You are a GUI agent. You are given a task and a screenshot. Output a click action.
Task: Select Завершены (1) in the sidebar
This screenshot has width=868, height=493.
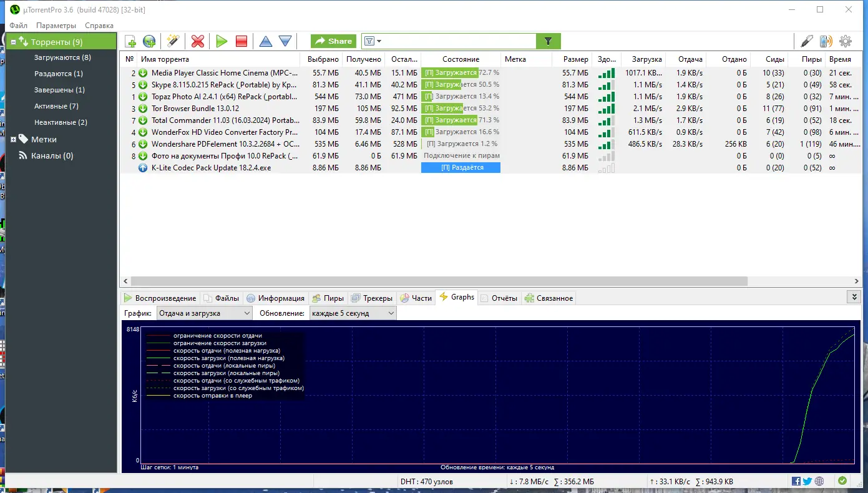click(x=59, y=90)
